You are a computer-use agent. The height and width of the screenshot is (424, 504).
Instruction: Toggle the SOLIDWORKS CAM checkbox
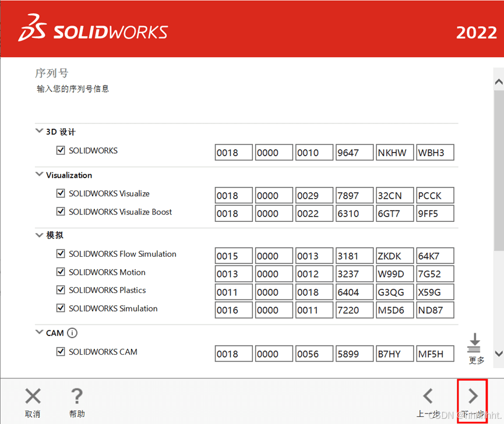coord(61,351)
